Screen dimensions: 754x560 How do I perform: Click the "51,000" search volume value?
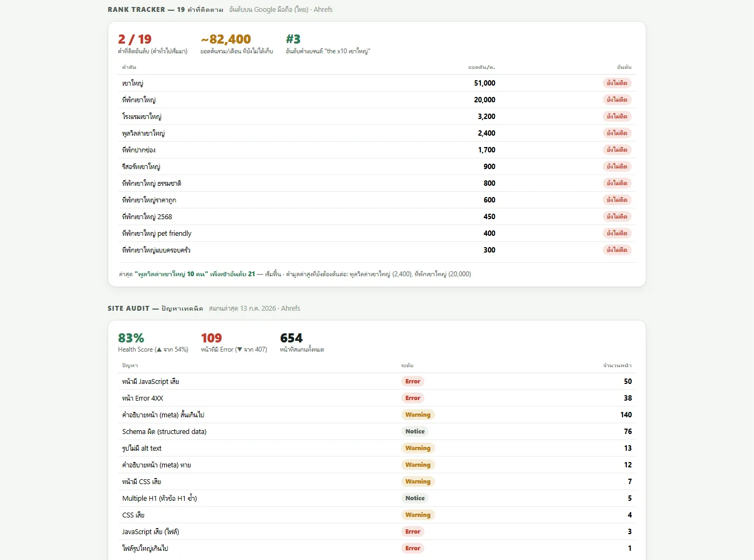point(485,83)
